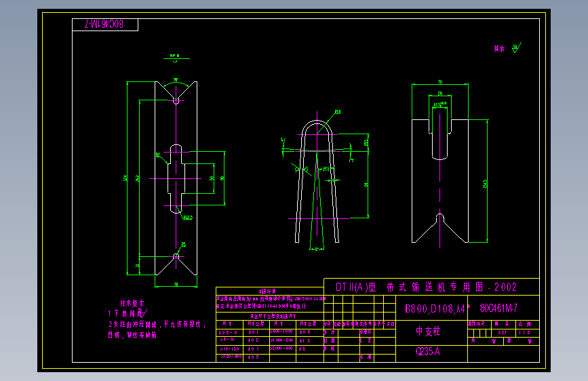
Task: Click the mirrored drawing number box at top-left
Action: [x=105, y=25]
